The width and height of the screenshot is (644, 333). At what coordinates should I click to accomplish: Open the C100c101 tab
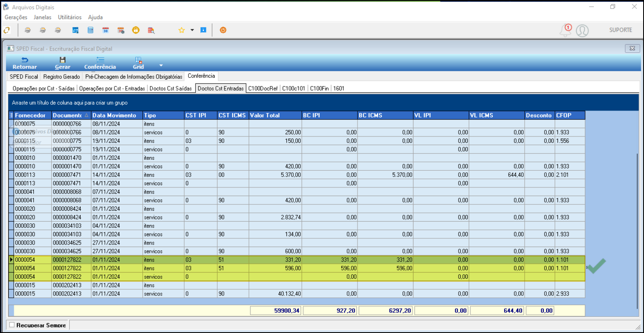pos(294,88)
